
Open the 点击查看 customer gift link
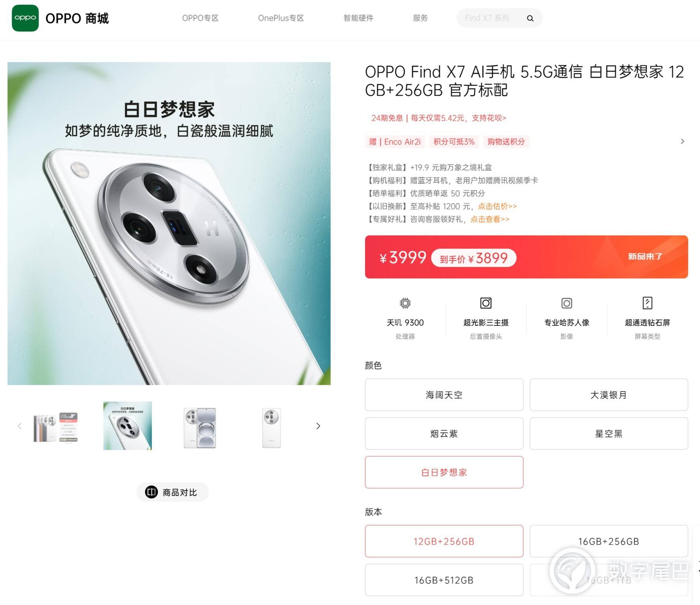click(x=490, y=219)
